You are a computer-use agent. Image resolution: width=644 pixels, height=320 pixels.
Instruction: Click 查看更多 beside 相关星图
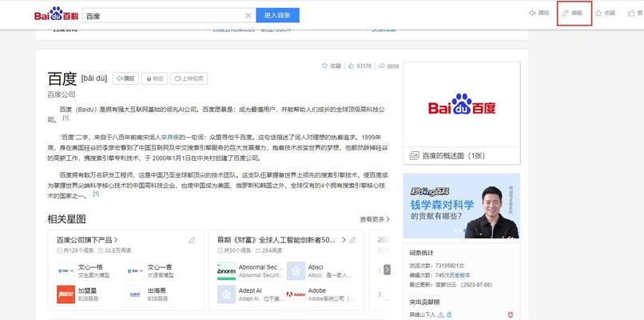pyautogui.click(x=375, y=220)
